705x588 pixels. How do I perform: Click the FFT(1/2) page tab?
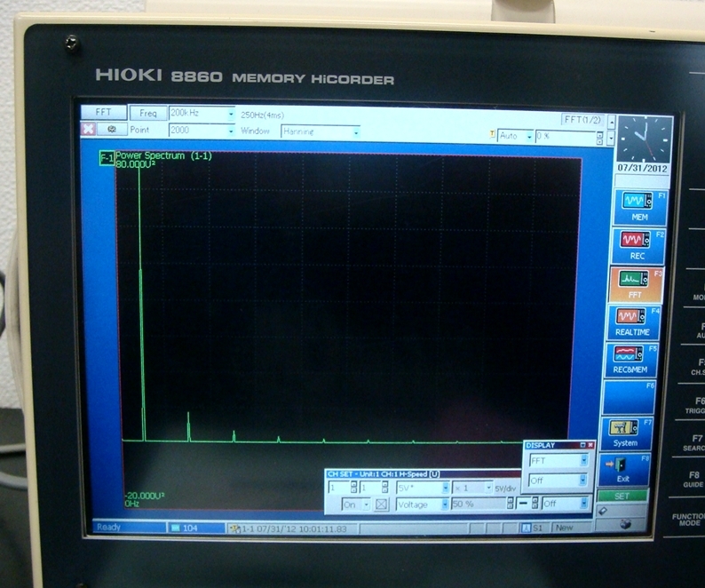tap(582, 120)
